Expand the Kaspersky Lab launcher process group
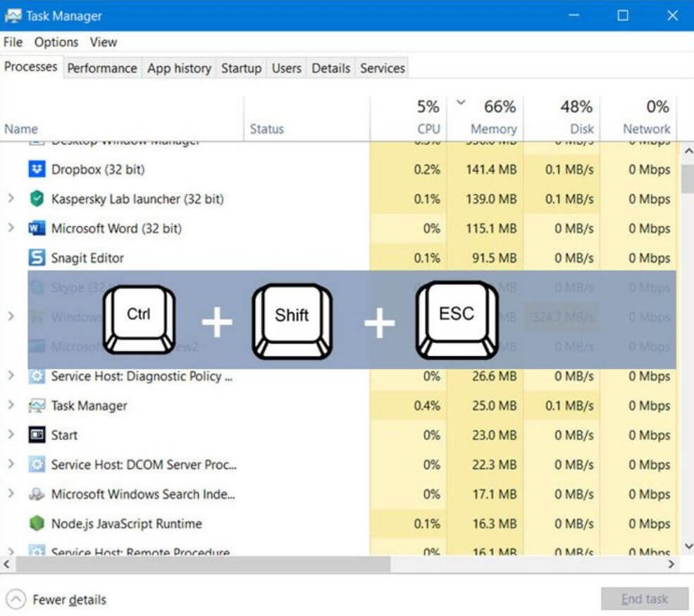 point(11,199)
